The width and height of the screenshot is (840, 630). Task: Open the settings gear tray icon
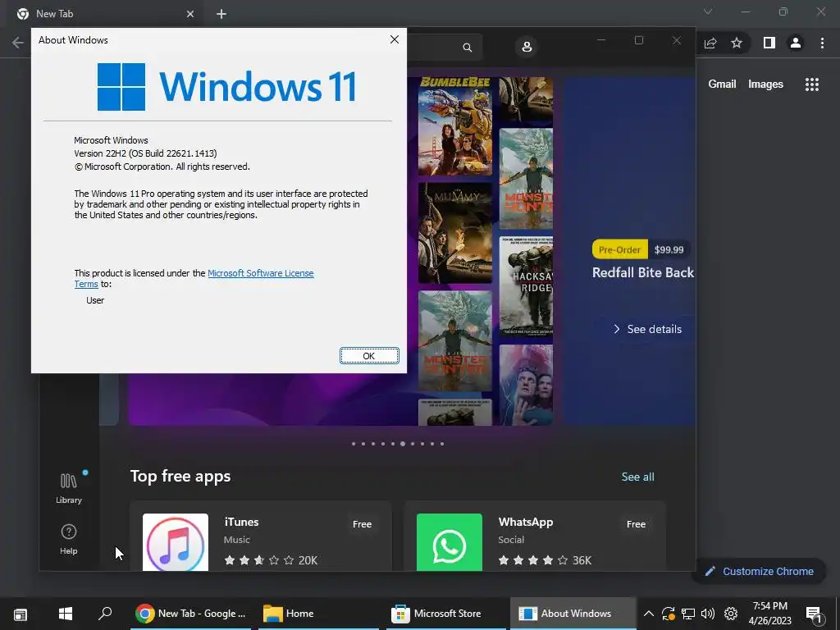pyautogui.click(x=731, y=614)
